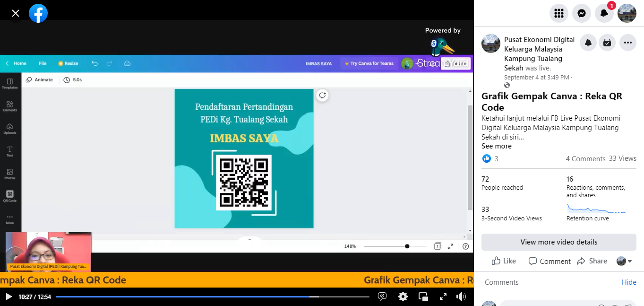Open the comment-as profile selector dropdown
Image resolution: width=644 pixels, height=306 pixels.
point(625,261)
